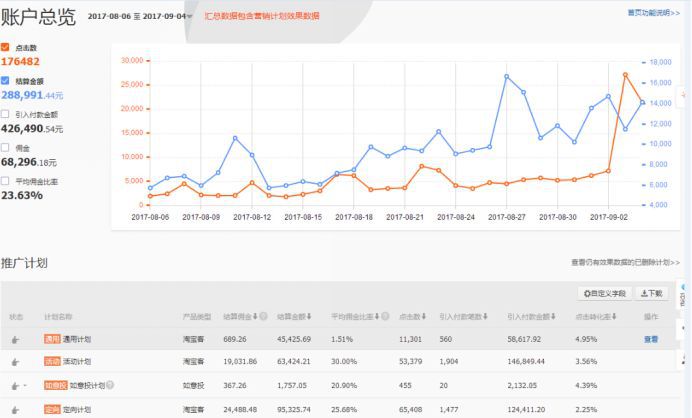Click the orange peak data point on chart

click(x=626, y=74)
